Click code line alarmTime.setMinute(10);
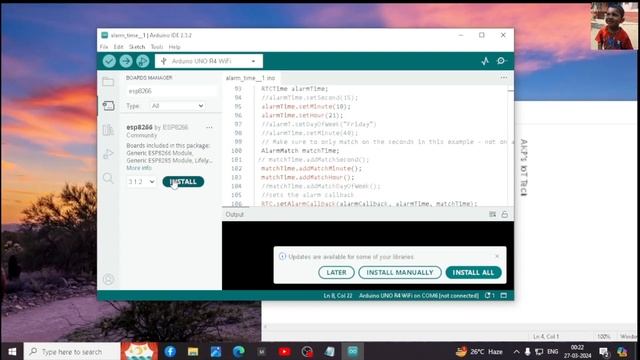The width and height of the screenshot is (640, 360). (x=306, y=107)
